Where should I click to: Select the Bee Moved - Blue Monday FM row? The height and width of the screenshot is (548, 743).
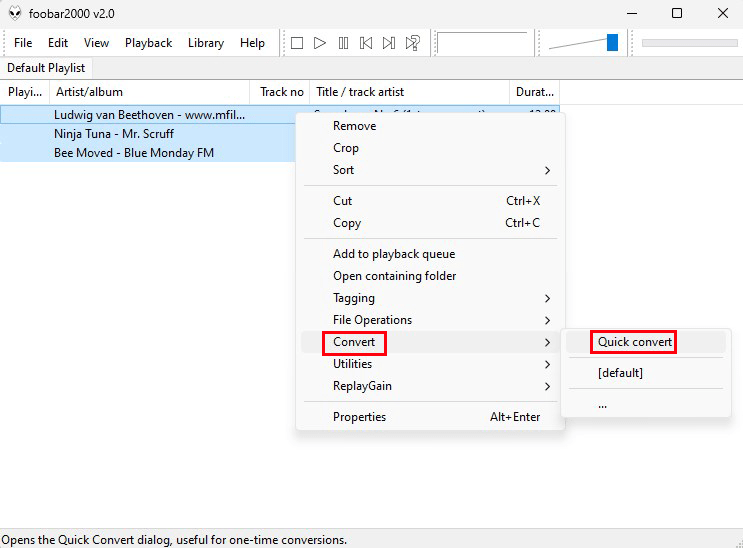point(148,153)
